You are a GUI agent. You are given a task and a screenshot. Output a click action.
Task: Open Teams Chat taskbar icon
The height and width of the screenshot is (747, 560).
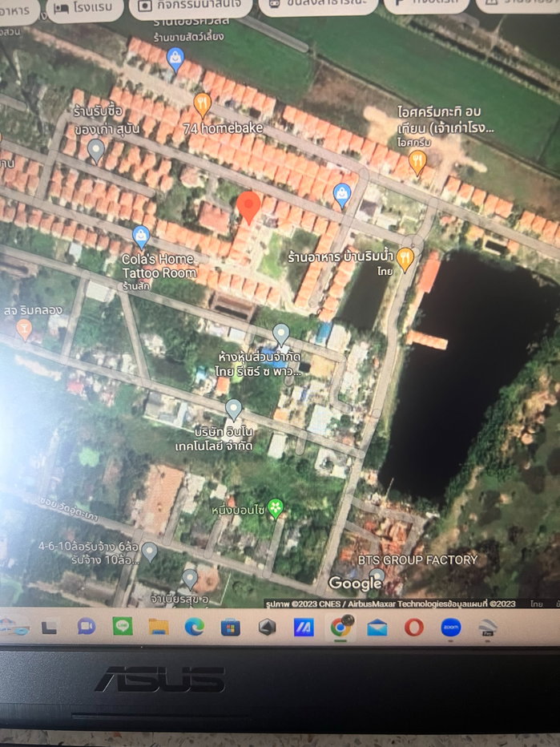(87, 626)
